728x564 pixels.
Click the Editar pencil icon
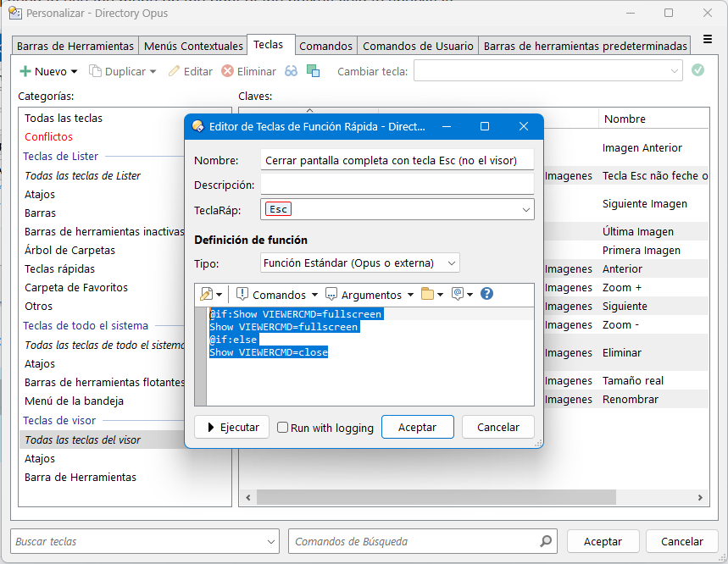tap(174, 71)
